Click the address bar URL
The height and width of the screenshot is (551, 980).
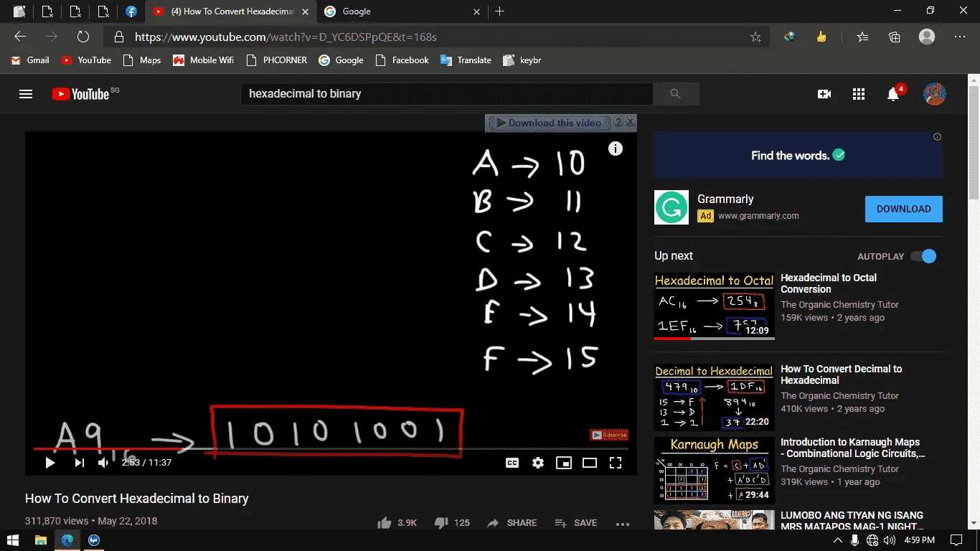[x=286, y=37]
